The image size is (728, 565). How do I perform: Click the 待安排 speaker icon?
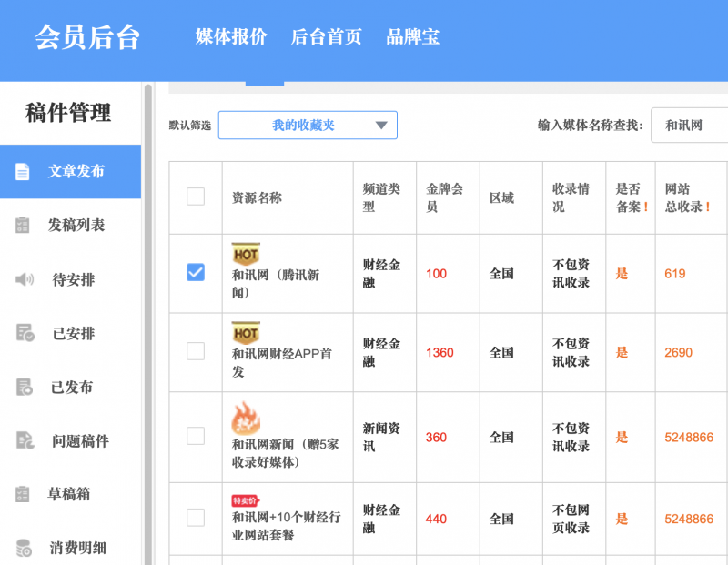click(25, 279)
